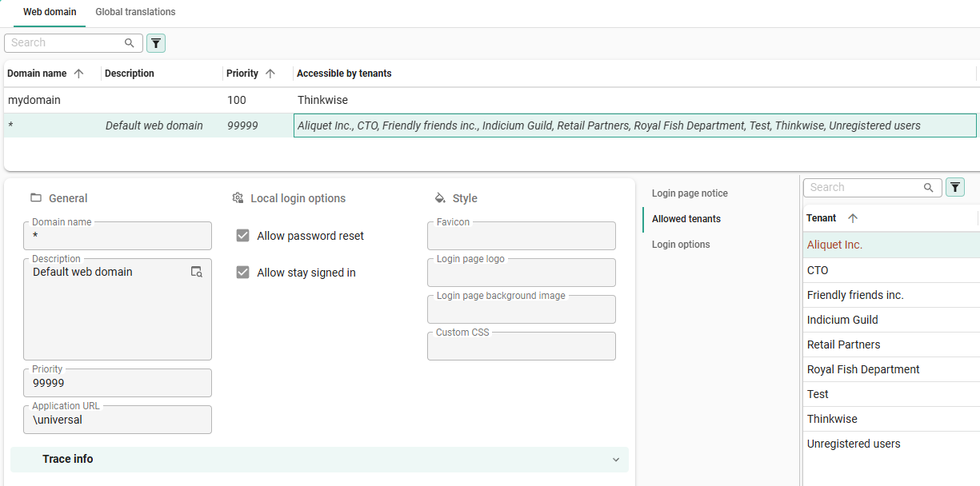This screenshot has height=486, width=980.
Task: Disable the Allow password reset checkbox
Action: 243,236
